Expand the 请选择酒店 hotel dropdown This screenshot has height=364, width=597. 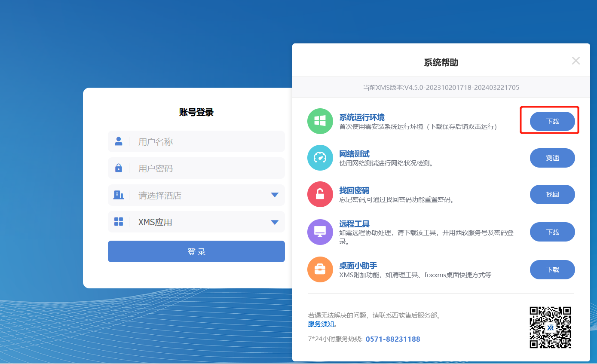(x=275, y=195)
